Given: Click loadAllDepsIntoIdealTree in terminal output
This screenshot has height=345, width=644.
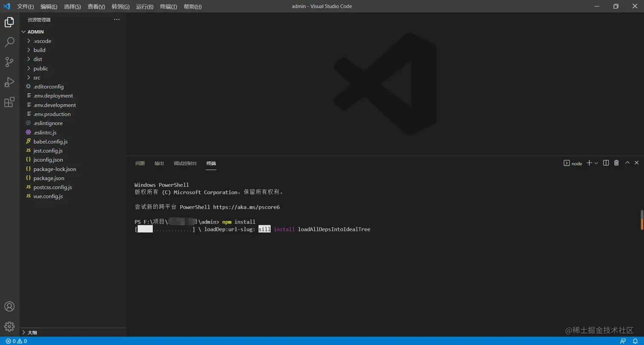Looking at the screenshot, I should [334, 229].
